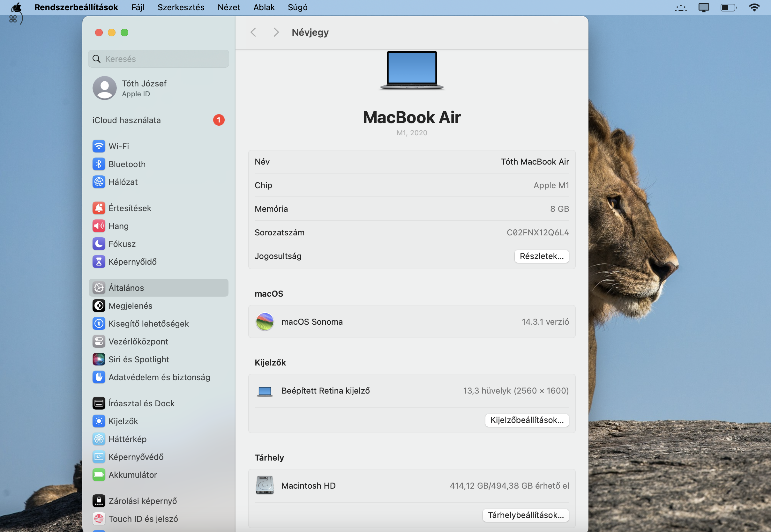Open Képernyőidő settings

click(158, 262)
